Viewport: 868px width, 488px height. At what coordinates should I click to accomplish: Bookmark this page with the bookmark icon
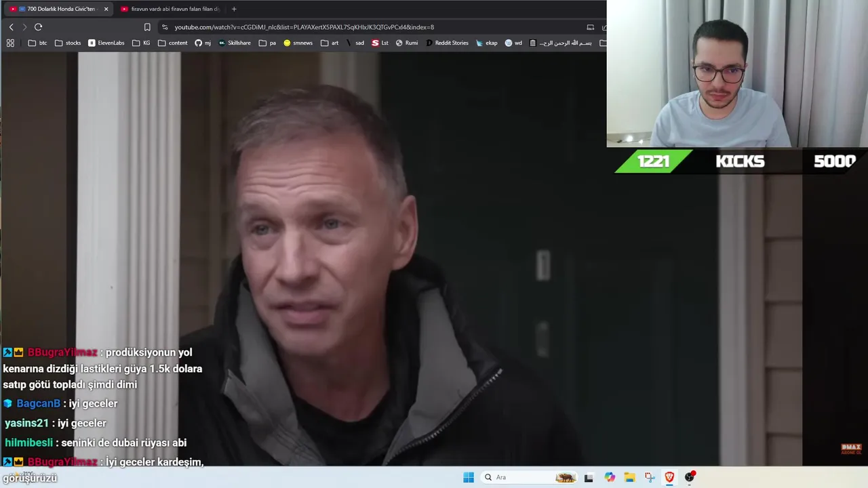click(147, 27)
